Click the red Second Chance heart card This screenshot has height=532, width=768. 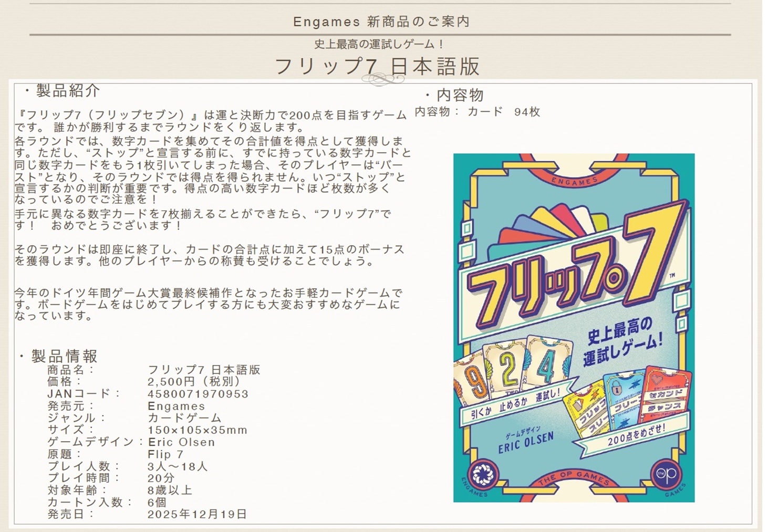pos(665,394)
